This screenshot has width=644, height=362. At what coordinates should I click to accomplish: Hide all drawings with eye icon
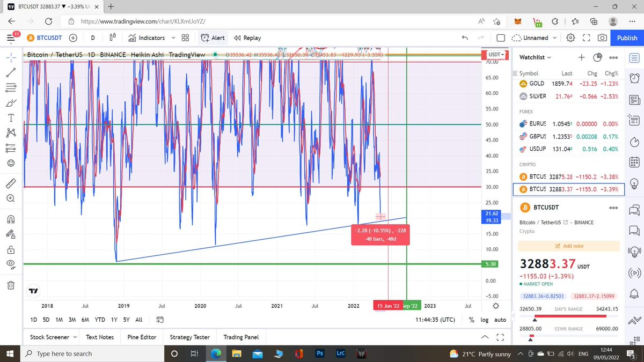11,264
